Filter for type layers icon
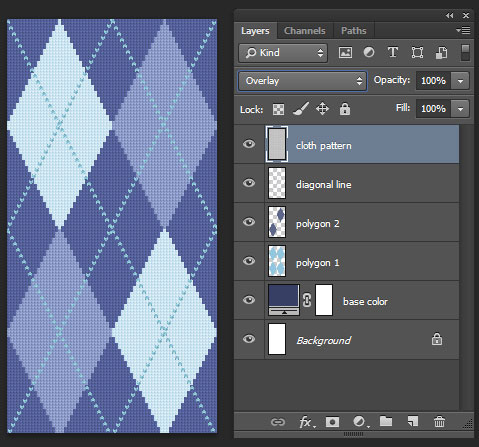 (x=393, y=52)
